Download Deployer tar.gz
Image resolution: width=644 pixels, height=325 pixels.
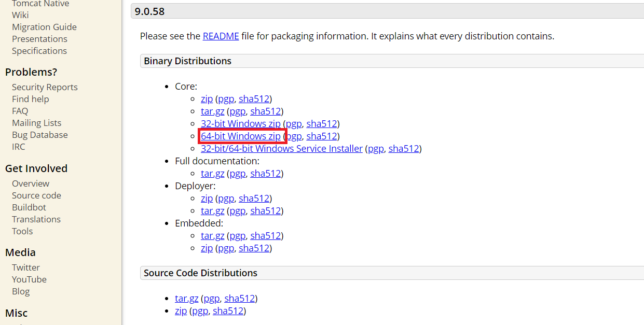click(212, 211)
